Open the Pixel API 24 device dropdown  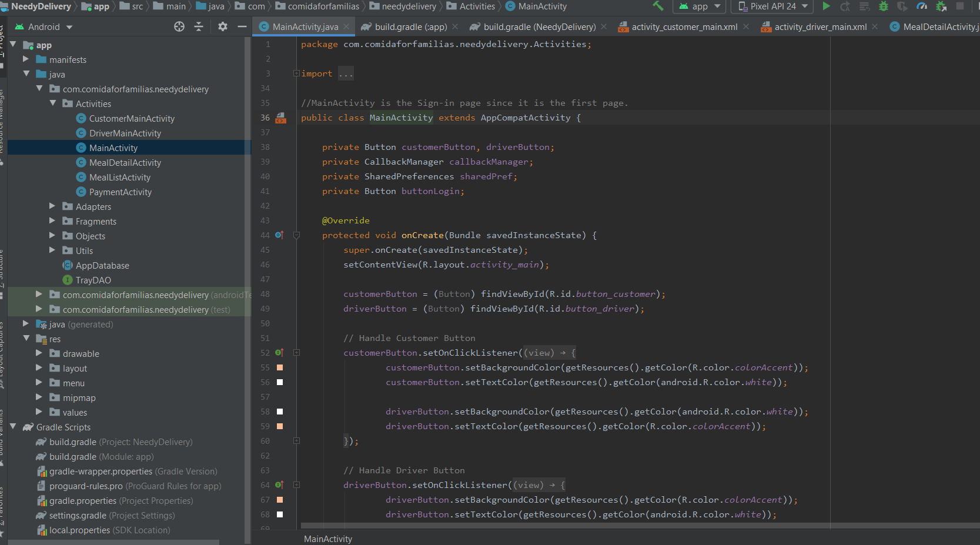coord(773,6)
